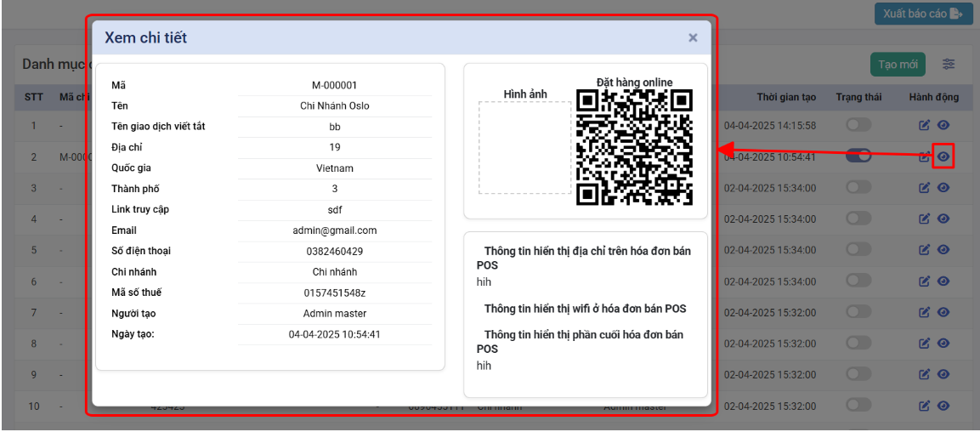Click the Trạng thái column header
Image resolution: width=980 pixels, height=432 pixels.
tap(858, 97)
